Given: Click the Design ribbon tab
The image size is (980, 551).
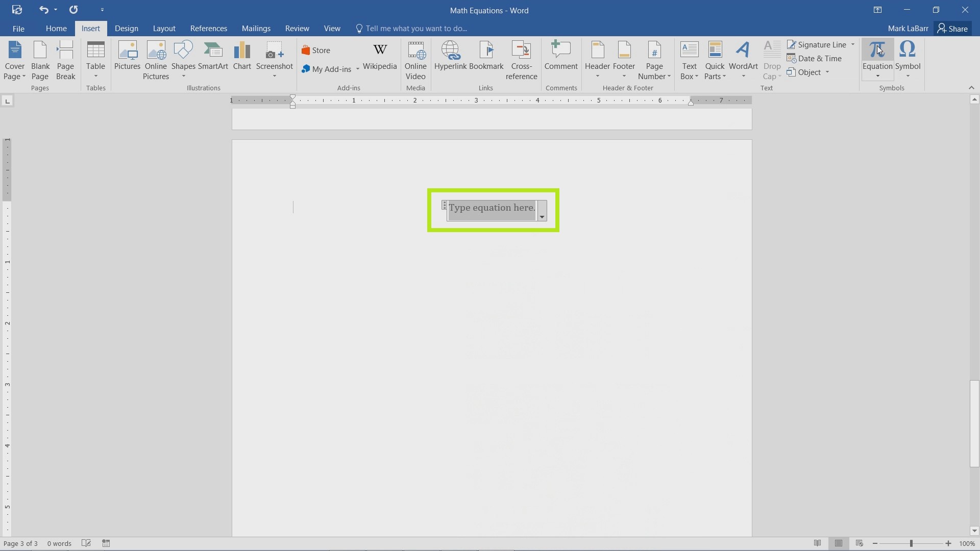Looking at the screenshot, I should pos(126,28).
